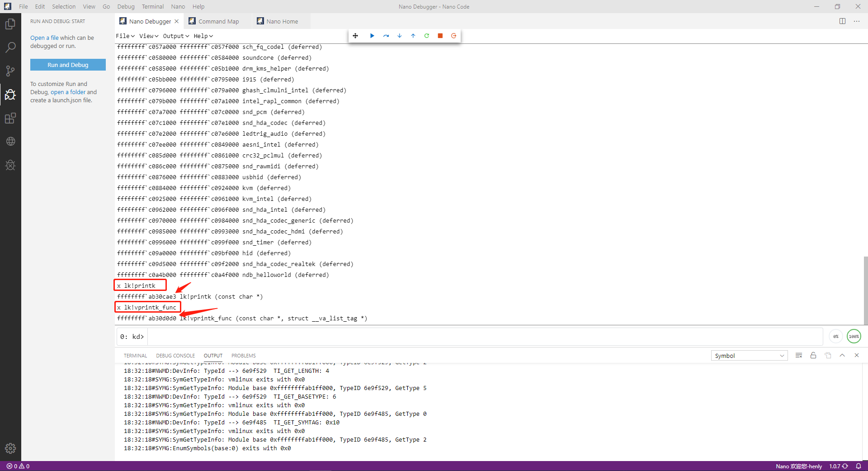Image resolution: width=868 pixels, height=471 pixels.
Task: Open the Extensions view in the activity bar
Action: click(10, 119)
